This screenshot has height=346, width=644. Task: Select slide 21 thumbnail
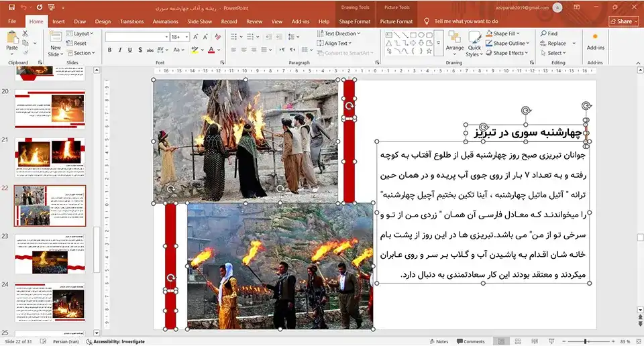50,157
